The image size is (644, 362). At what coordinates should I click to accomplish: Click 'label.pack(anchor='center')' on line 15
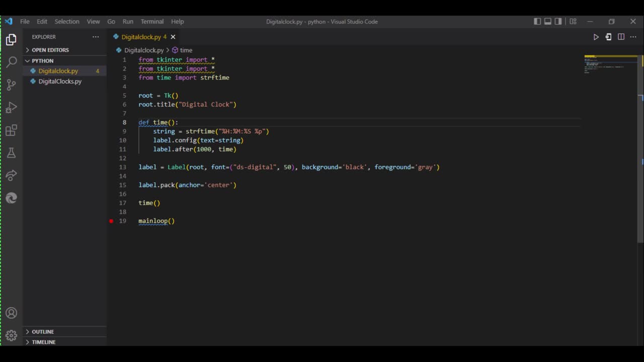tap(187, 185)
